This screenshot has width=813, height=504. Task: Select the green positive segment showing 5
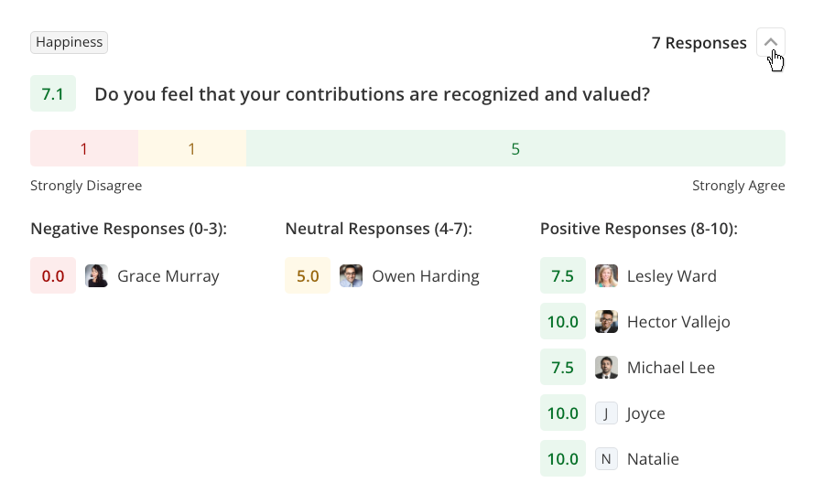click(515, 148)
